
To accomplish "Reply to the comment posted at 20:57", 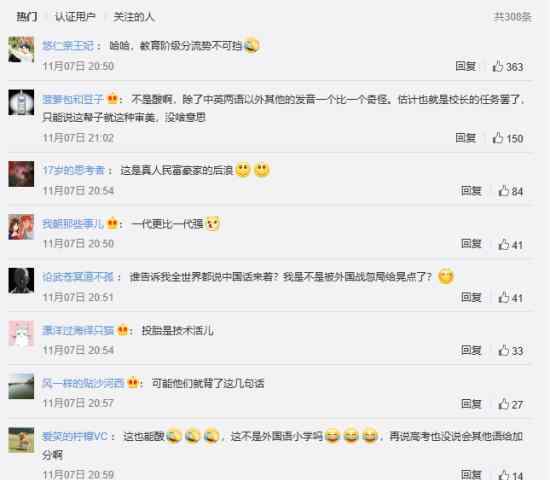I will (x=471, y=404).
